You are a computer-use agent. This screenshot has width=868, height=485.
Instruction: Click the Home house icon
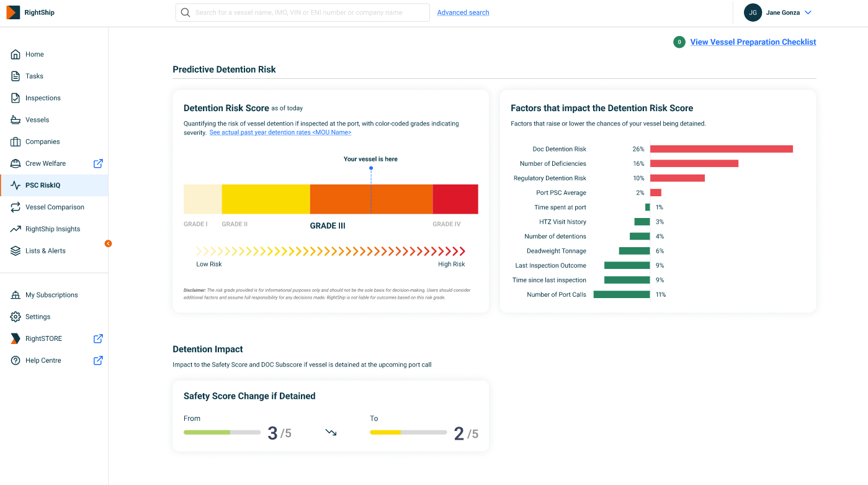[16, 55]
